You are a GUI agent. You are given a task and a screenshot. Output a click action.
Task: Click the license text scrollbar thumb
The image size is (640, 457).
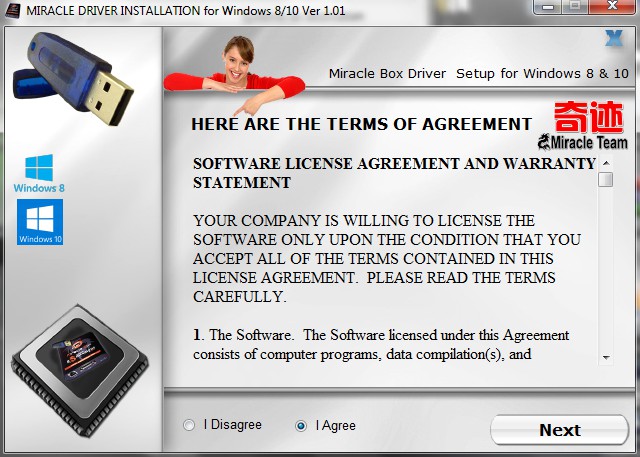pyautogui.click(x=606, y=179)
